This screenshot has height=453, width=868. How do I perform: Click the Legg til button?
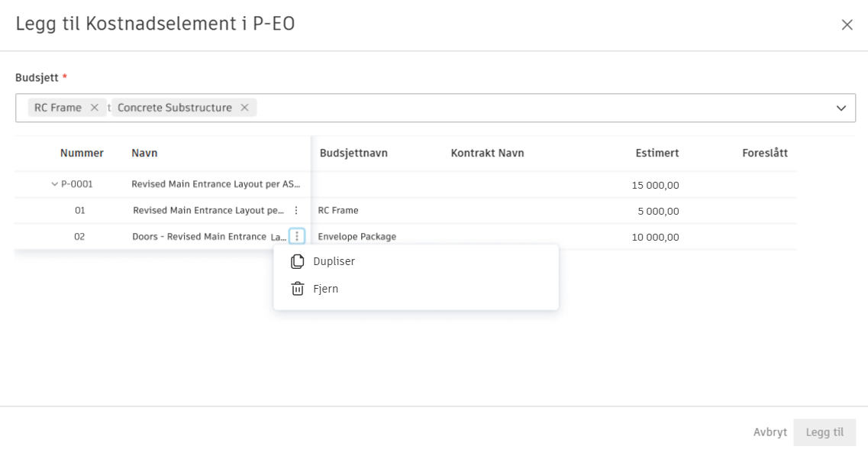coord(824,432)
